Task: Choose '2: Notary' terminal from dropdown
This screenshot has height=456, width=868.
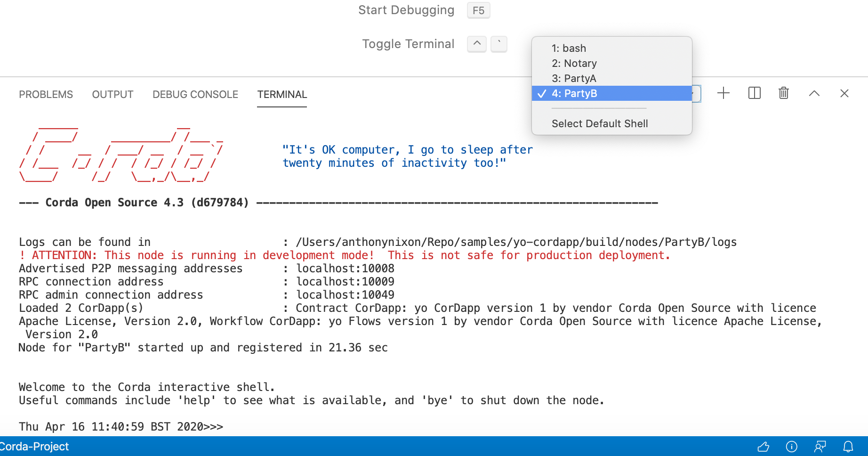Action: pos(611,63)
